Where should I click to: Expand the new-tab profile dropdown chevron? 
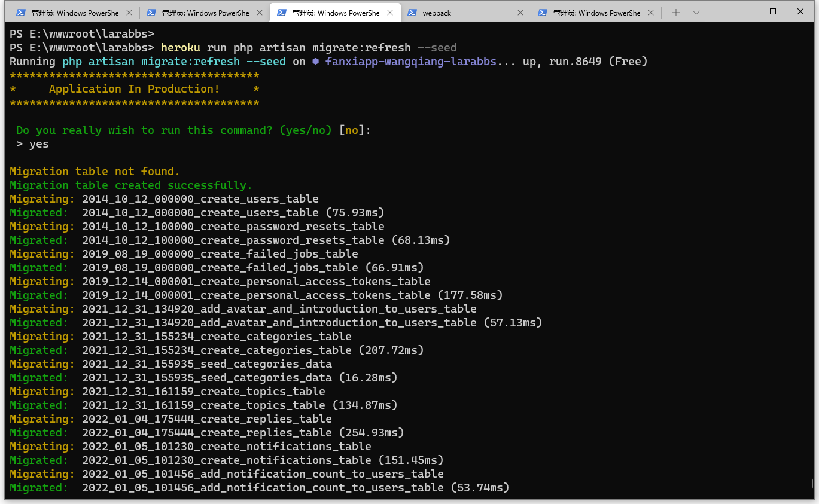[696, 13]
